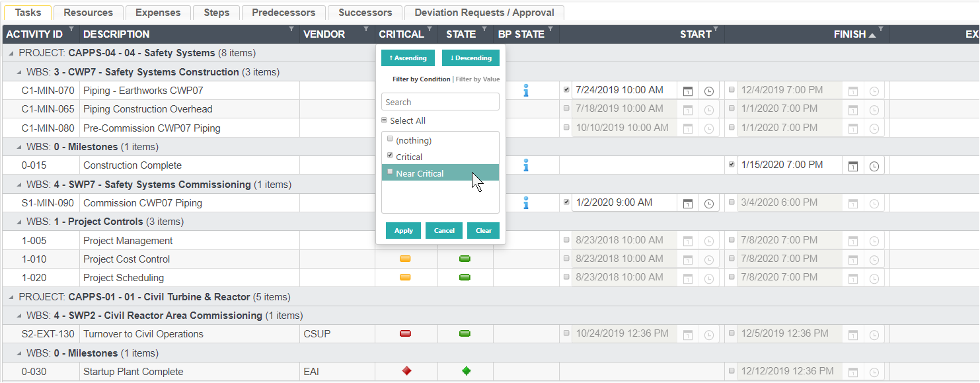Image resolution: width=980 pixels, height=383 pixels.
Task: Click the filter Search input field
Action: (440, 102)
